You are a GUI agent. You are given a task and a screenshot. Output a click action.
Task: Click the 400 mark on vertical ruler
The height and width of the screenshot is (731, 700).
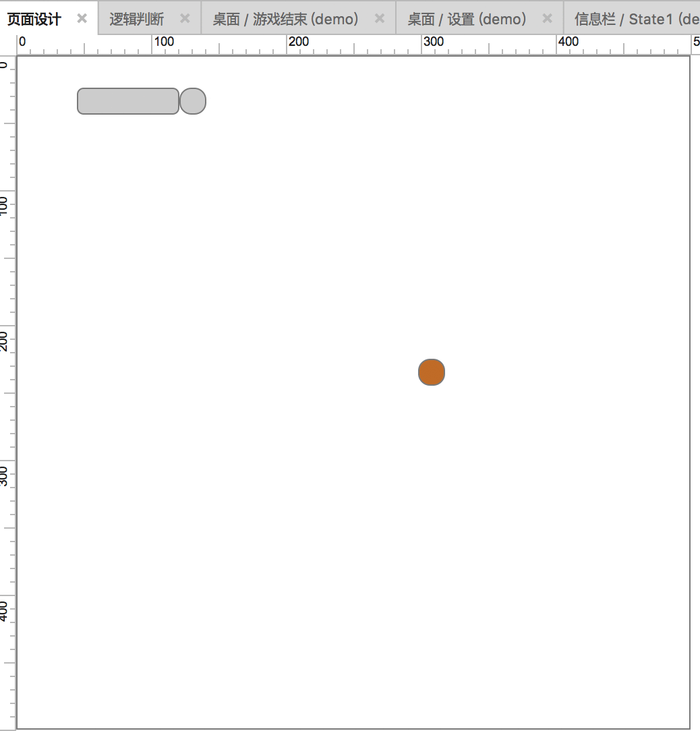pyautogui.click(x=4, y=611)
